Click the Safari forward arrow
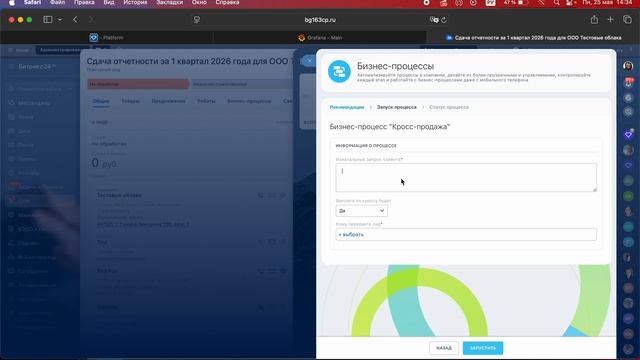 click(91, 20)
